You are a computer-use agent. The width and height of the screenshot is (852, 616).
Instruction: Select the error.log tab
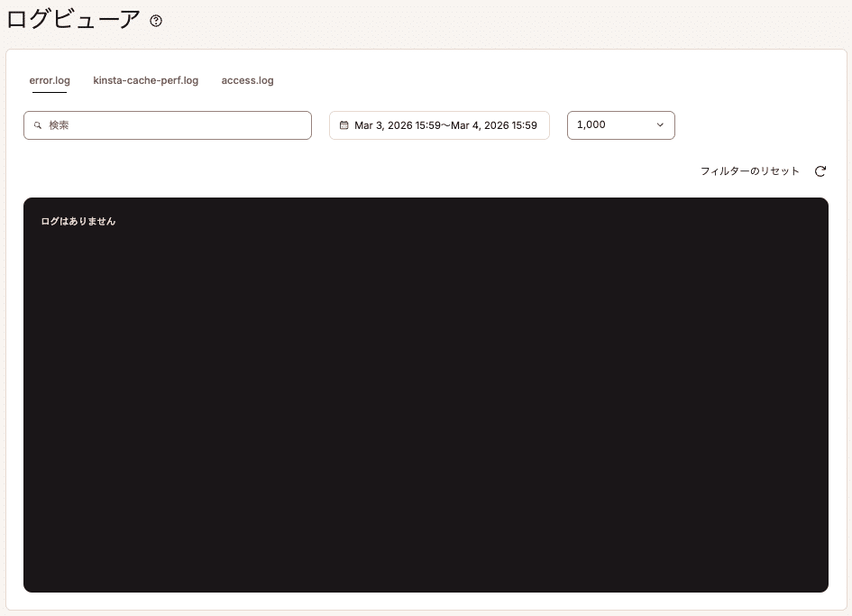pyautogui.click(x=50, y=80)
